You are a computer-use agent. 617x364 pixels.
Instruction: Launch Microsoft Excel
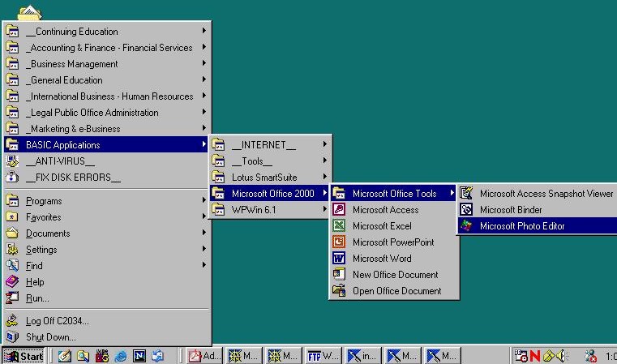(393, 226)
